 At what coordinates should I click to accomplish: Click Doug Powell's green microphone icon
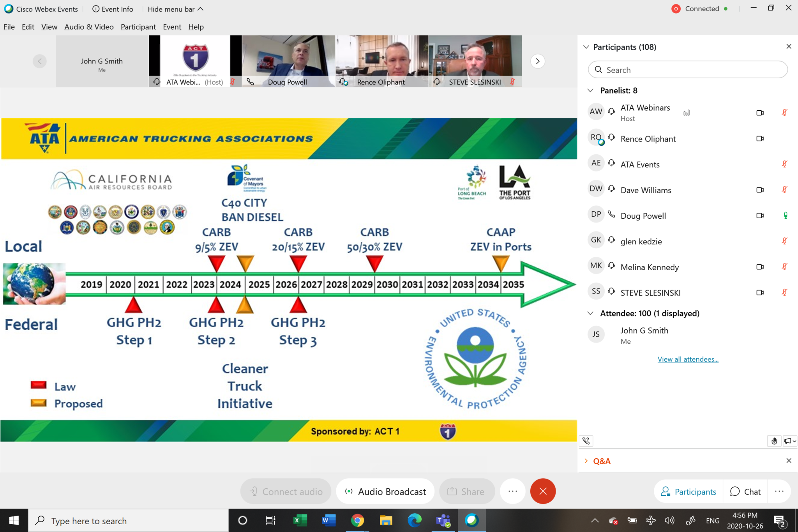pyautogui.click(x=786, y=216)
